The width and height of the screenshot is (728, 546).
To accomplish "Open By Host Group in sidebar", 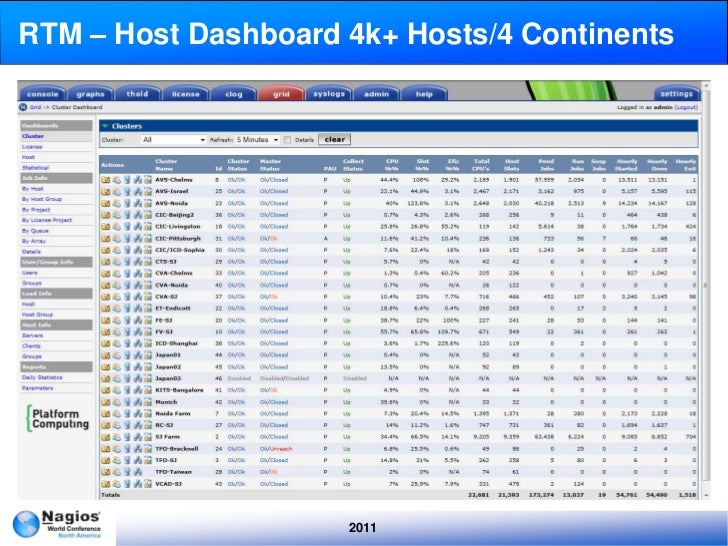I will pyautogui.click(x=42, y=199).
